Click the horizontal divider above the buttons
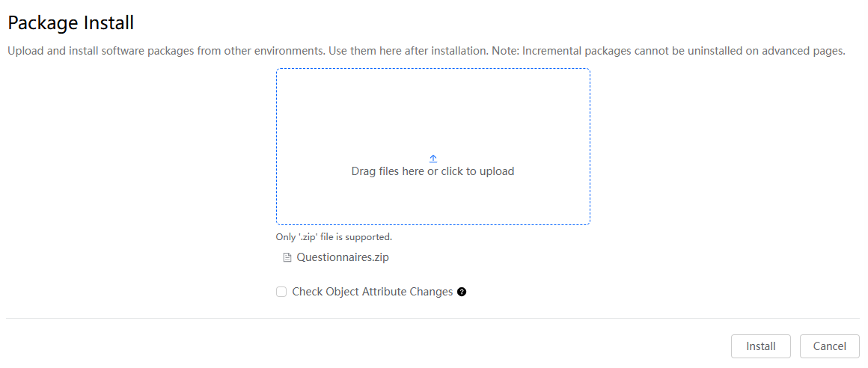Image resolution: width=868 pixels, height=368 pixels. click(x=433, y=318)
